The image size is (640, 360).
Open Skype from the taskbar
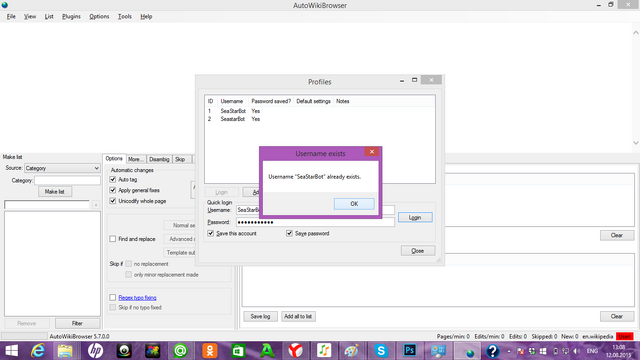[381, 351]
